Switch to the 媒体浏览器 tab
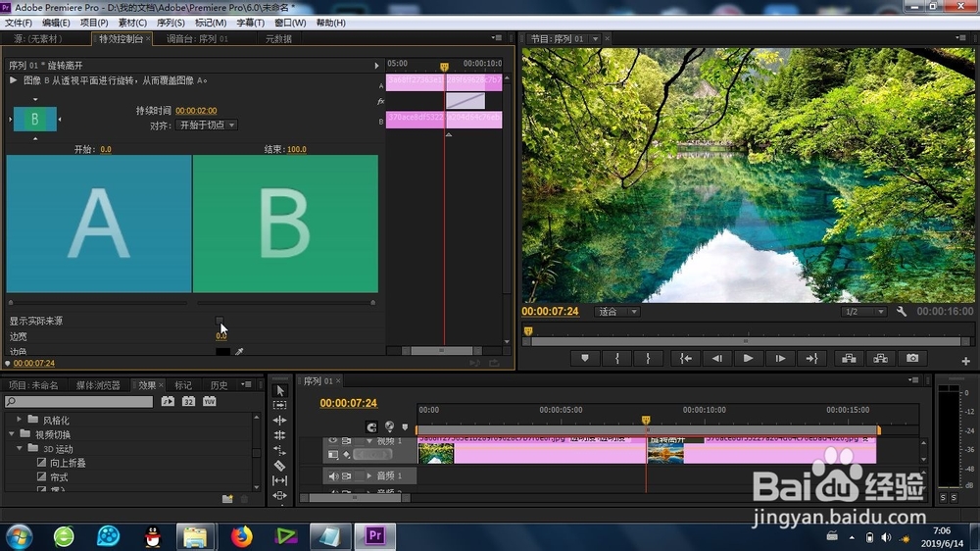Screen dimensions: 980x551 (x=98, y=385)
